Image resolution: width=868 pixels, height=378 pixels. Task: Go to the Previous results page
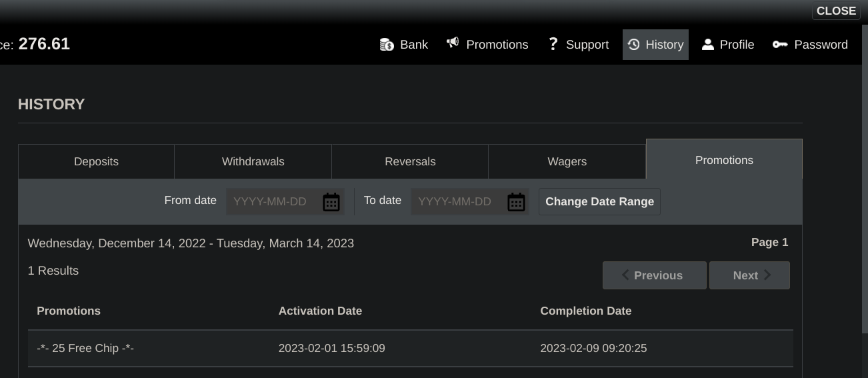pos(654,275)
